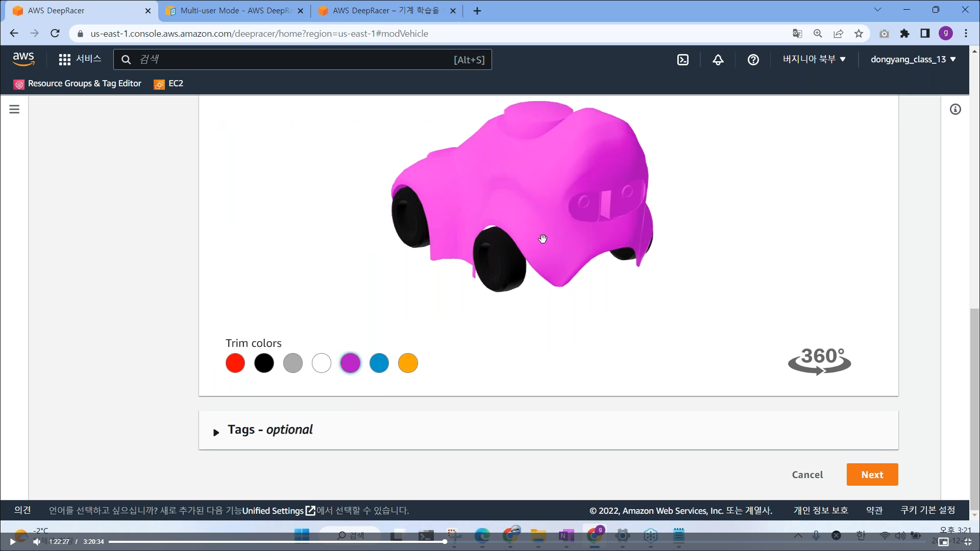
Task: Switch to the Multi-user Mode browser tab
Action: (x=235, y=11)
